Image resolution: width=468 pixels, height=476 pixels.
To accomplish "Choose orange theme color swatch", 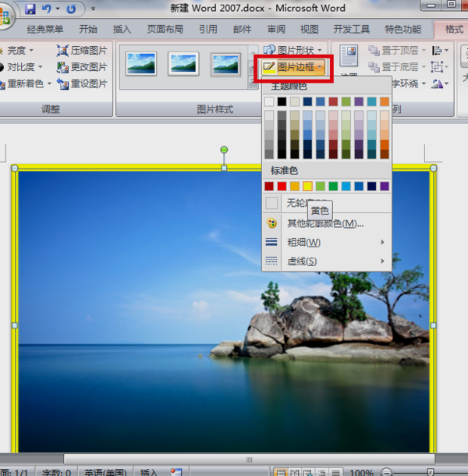I will (x=385, y=101).
